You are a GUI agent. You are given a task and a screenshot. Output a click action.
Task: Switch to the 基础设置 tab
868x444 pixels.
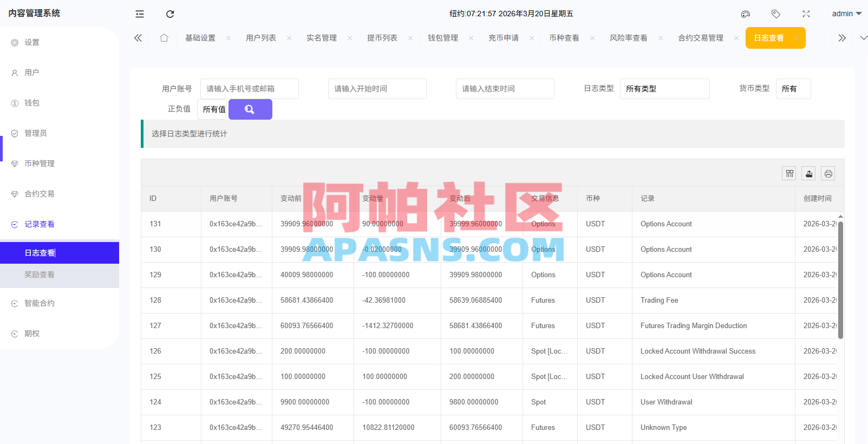[x=200, y=38]
